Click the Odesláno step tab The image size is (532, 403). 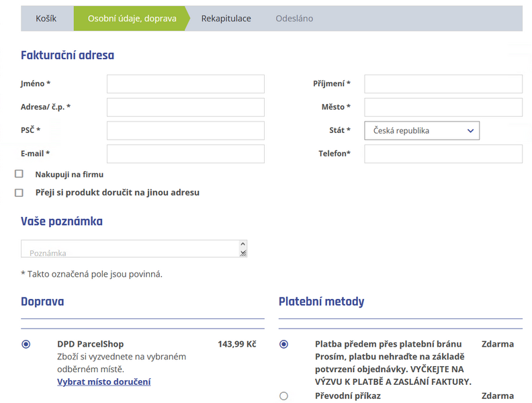(x=294, y=19)
